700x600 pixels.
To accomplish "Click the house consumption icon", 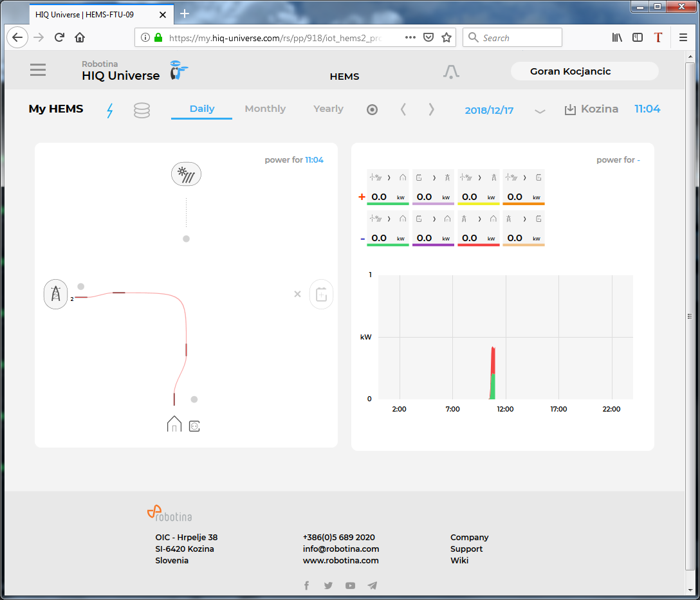I will coord(174,424).
